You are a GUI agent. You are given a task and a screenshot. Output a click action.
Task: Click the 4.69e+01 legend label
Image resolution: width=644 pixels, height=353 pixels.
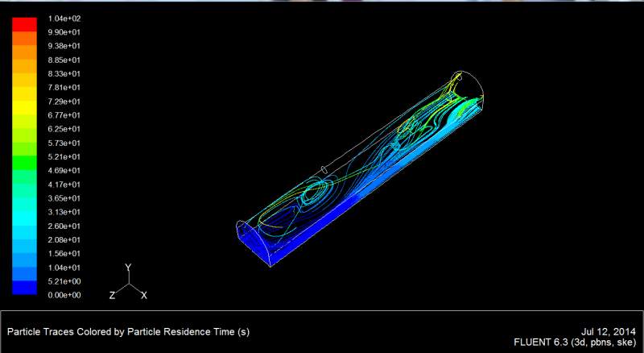[64, 171]
